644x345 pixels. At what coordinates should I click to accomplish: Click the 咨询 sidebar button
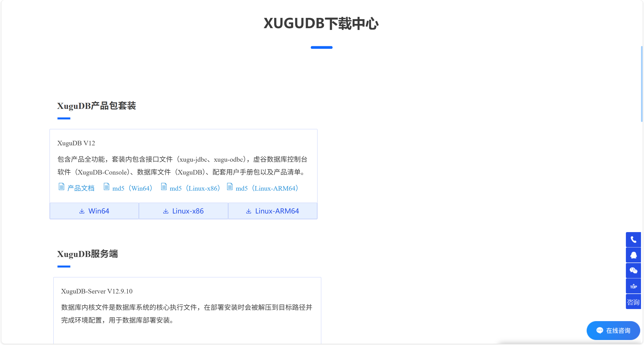coord(633,302)
